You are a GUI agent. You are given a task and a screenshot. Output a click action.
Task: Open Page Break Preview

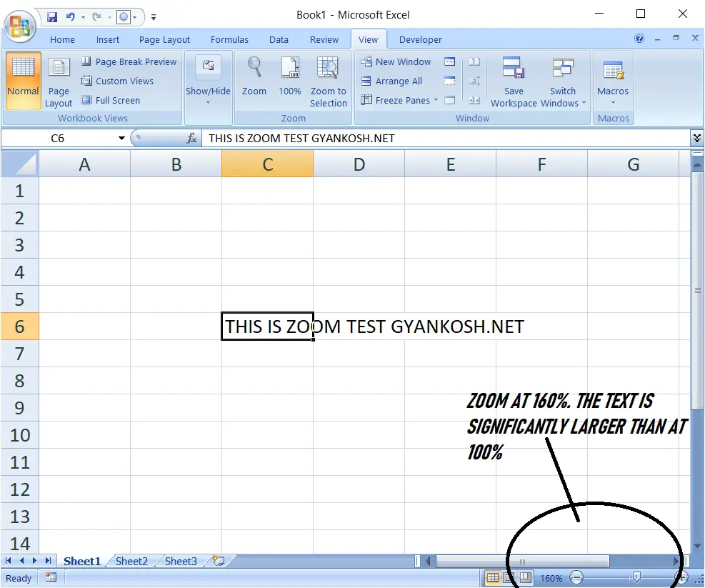129,61
